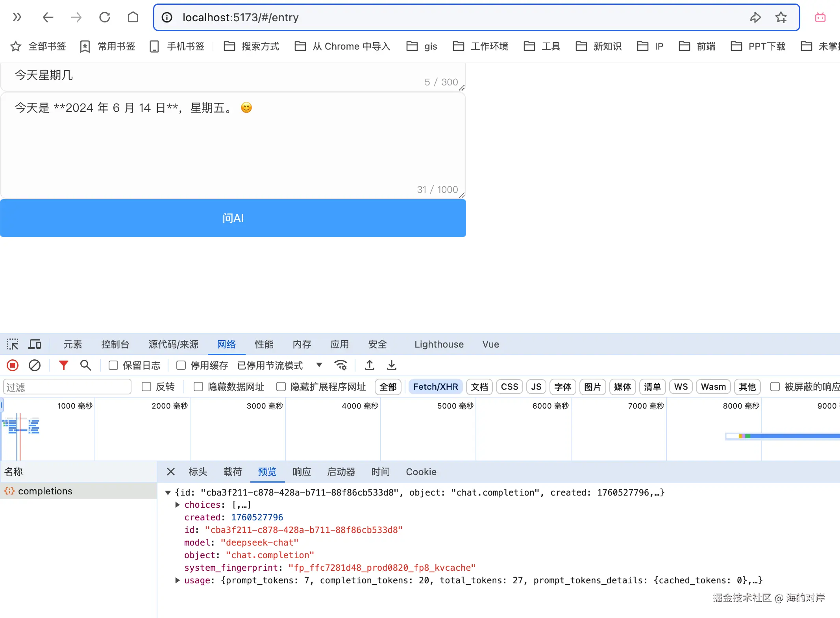840x618 pixels.
Task: Click the export HAR download icon
Action: coord(391,366)
